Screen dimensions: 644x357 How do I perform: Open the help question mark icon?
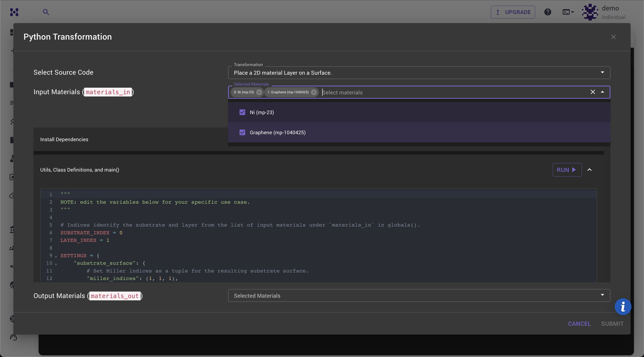click(x=548, y=12)
